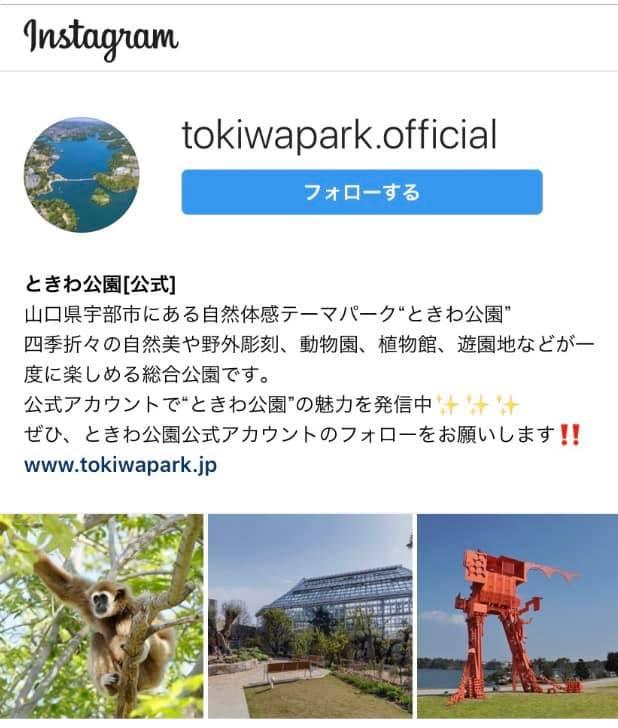Click the bio line starting 公式アカウントで
This screenshot has height=728, width=618.
[x=271, y=405]
